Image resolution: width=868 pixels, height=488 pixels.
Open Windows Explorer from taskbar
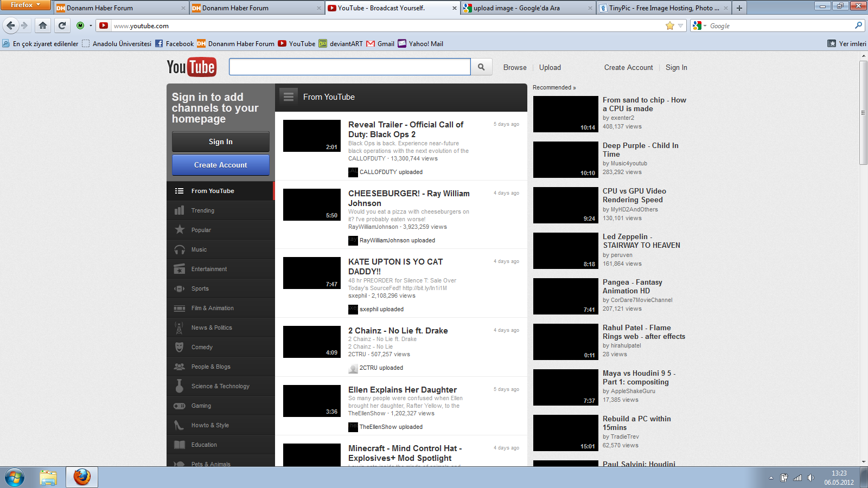[48, 478]
